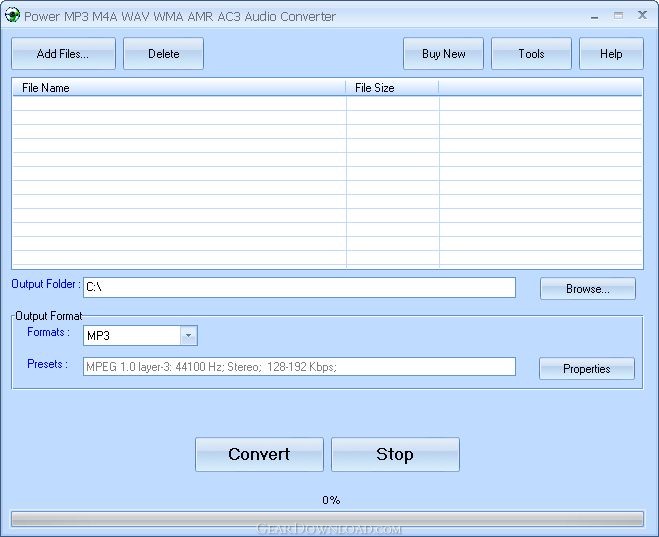Open the Tools button
Image resolution: width=659 pixels, height=537 pixels.
coord(531,53)
